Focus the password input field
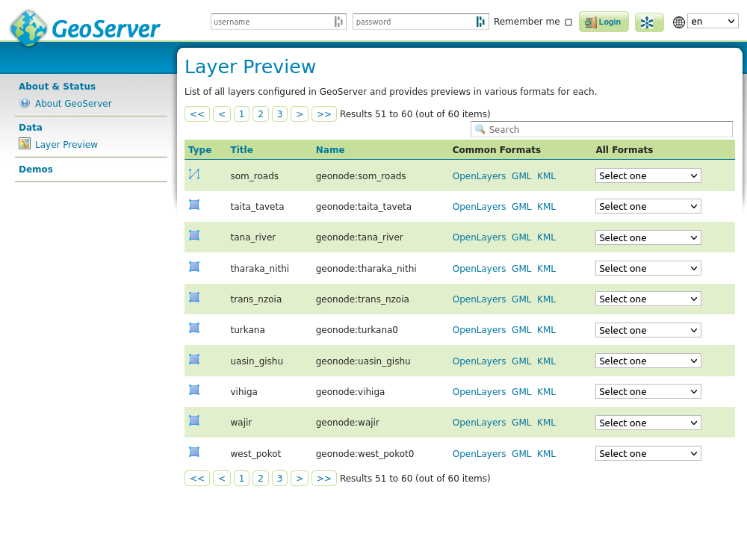The width and height of the screenshot is (747, 560). 420,22
